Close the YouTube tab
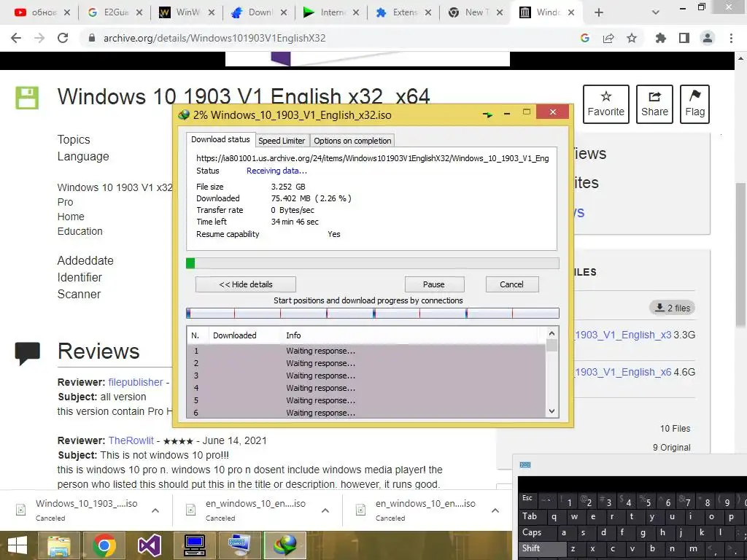The image size is (747, 560). [x=67, y=12]
